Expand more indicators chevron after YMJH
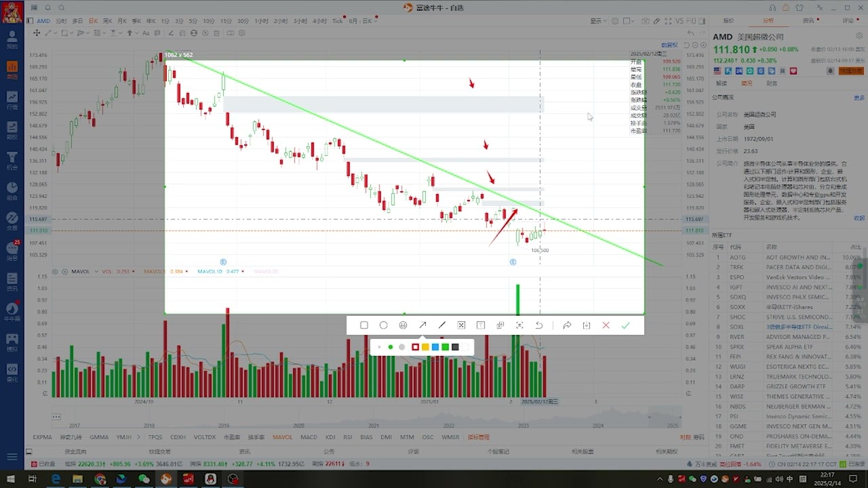This screenshot has height=488, width=868. tap(140, 437)
